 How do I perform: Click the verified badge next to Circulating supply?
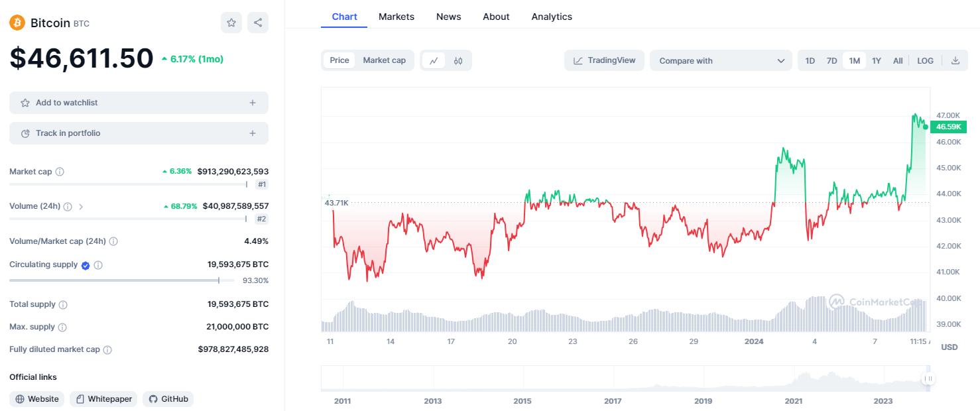pos(85,264)
